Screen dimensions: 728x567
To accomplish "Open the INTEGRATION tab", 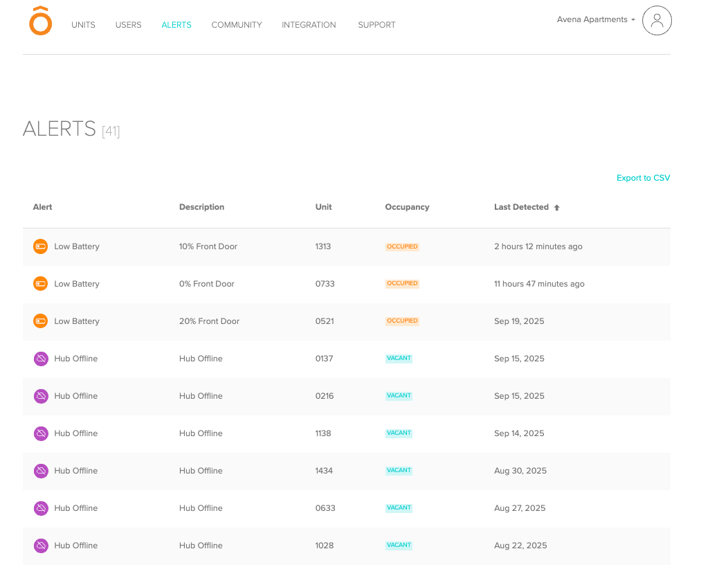I will coord(309,25).
